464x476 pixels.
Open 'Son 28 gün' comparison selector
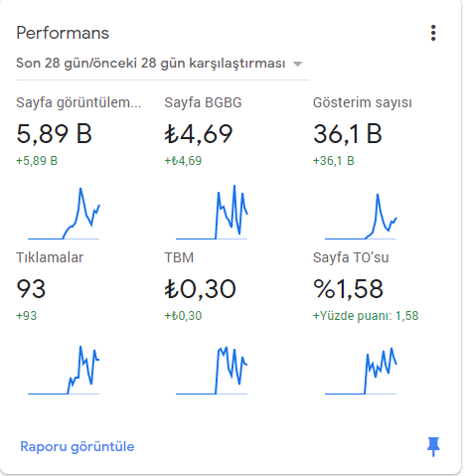(163, 63)
